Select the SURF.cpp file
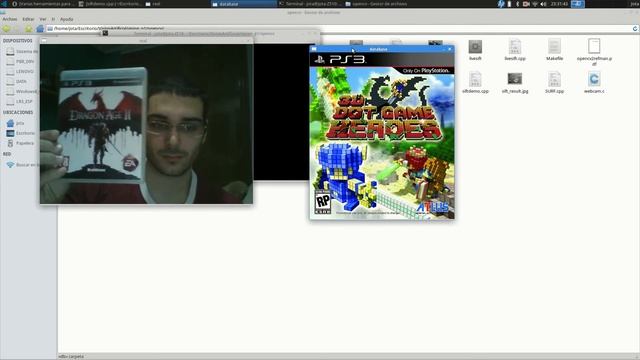The width and height of the screenshot is (640, 360). pos(554,82)
